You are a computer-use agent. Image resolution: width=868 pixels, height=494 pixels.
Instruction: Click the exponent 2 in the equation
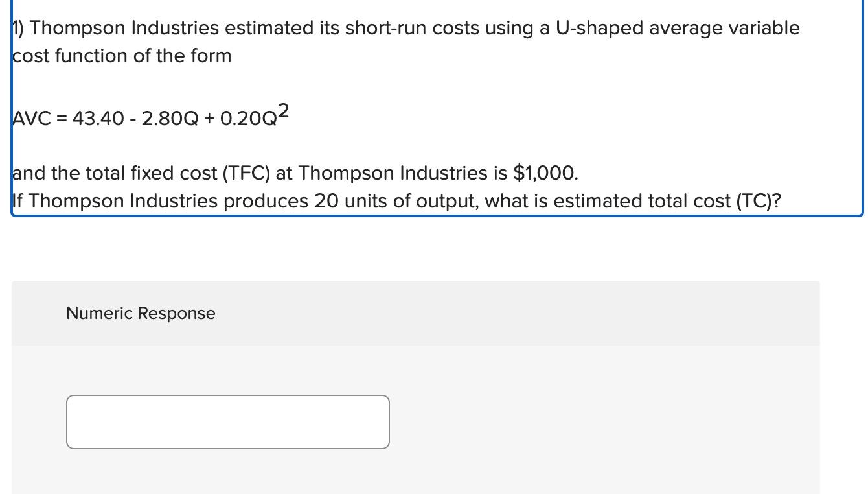pos(283,112)
